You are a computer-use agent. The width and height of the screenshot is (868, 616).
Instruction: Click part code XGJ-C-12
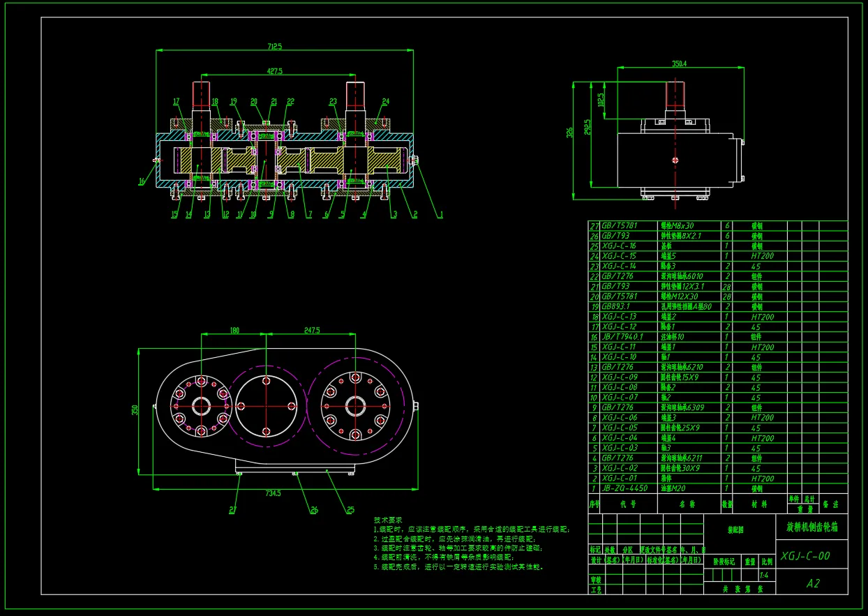click(x=618, y=327)
